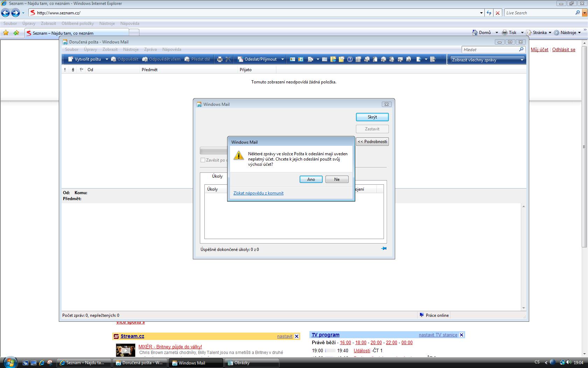Click the calendar icon in mail toolbar
This screenshot has width=588, height=368.
[x=301, y=59]
